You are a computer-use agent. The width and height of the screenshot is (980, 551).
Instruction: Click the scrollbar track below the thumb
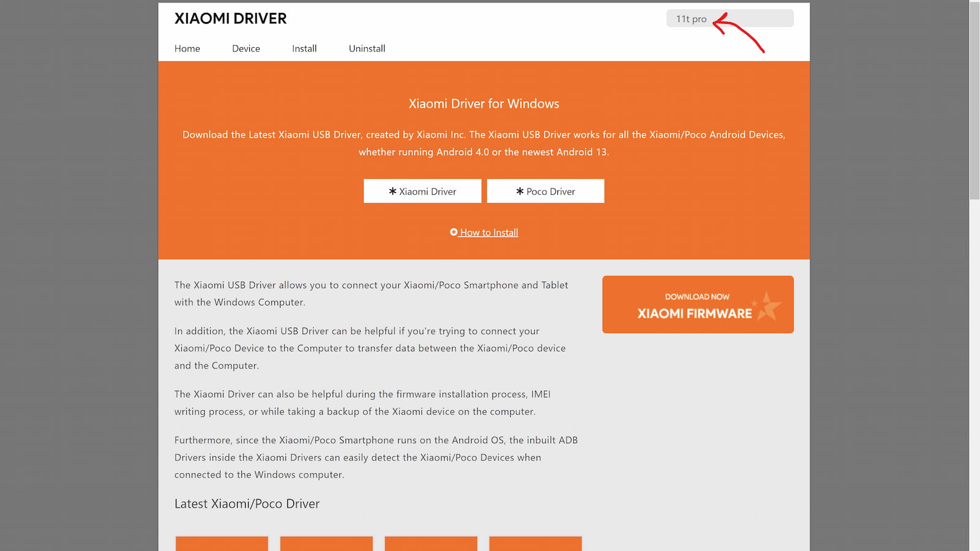974,367
